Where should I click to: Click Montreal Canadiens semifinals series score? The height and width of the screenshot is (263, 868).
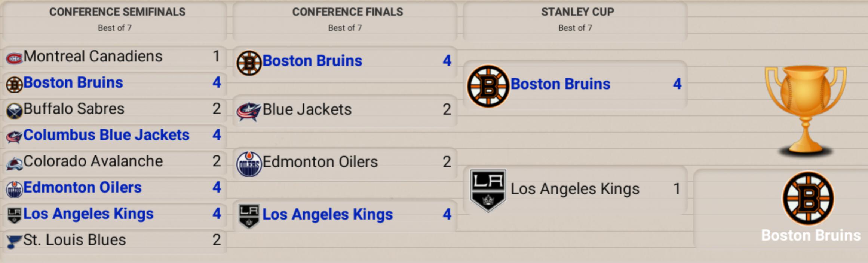pos(216,56)
